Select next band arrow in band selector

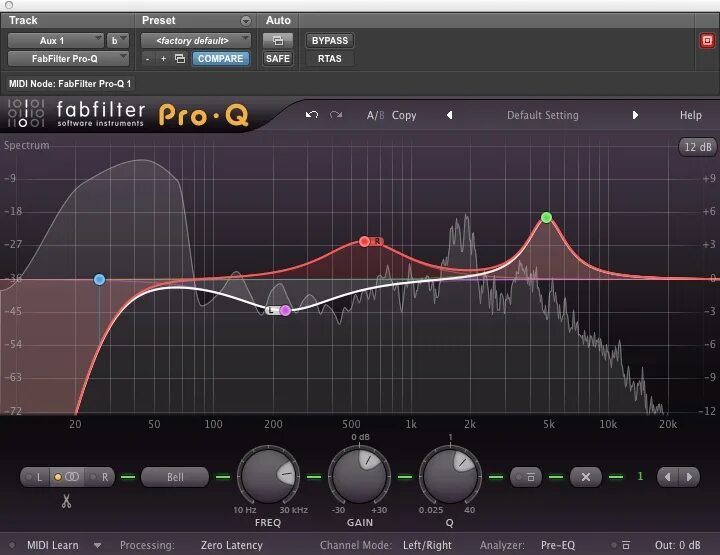point(689,477)
